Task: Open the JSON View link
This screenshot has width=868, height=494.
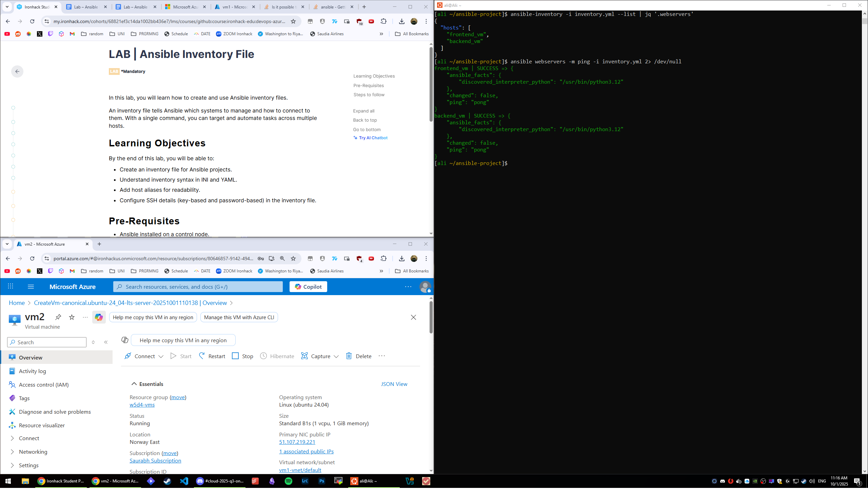Action: pos(394,384)
